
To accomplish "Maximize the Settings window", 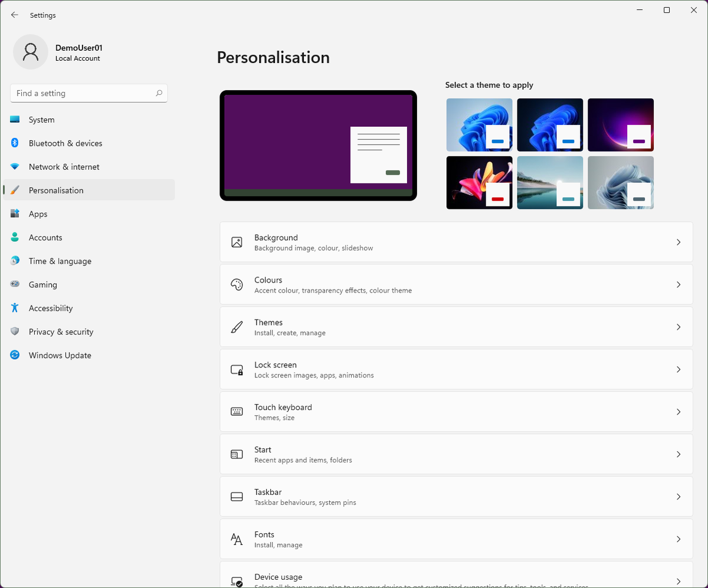I will [667, 10].
